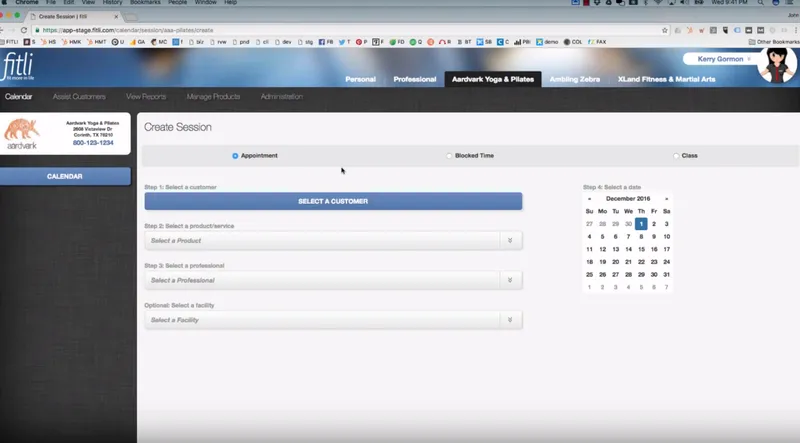The width and height of the screenshot is (800, 443).
Task: Click the SELECT A CUSTOMER button
Action: 333,201
